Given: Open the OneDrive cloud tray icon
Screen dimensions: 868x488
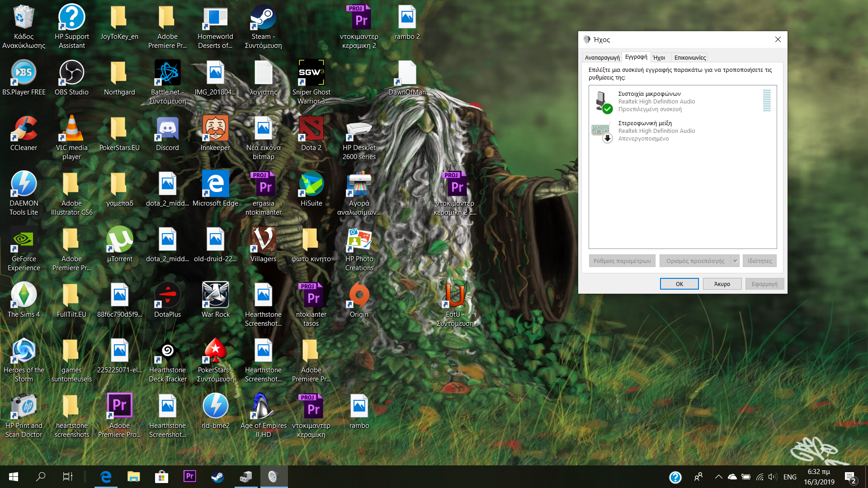Looking at the screenshot, I should pos(732,477).
